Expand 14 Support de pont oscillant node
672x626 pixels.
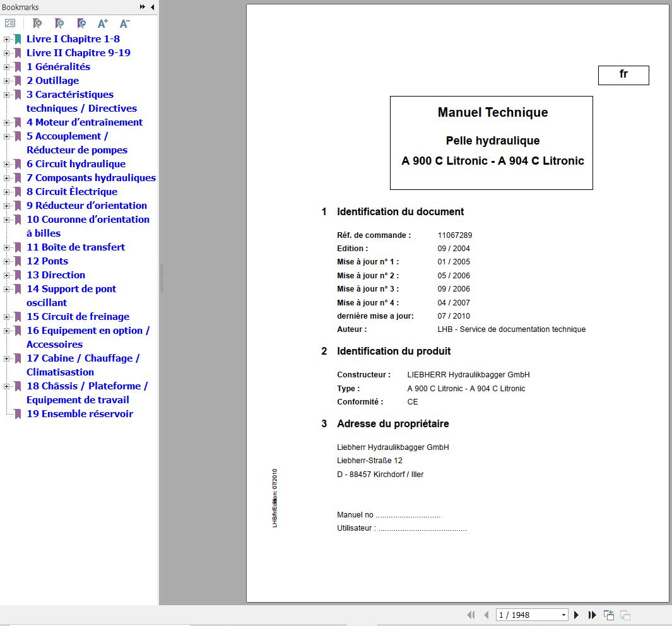point(6,289)
